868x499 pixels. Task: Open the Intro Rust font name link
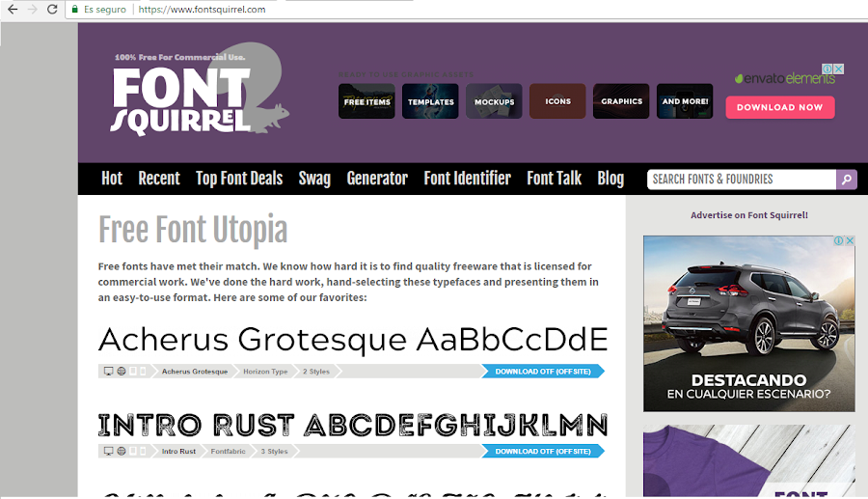(x=178, y=452)
